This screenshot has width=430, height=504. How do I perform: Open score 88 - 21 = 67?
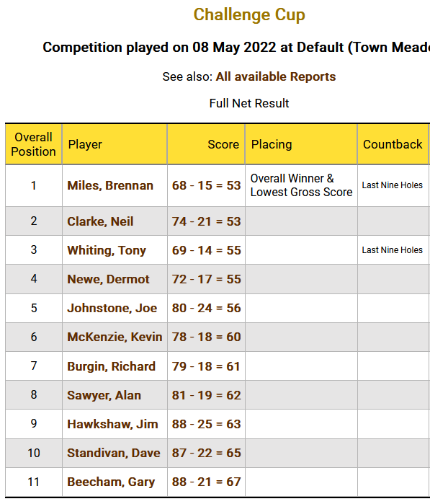click(x=206, y=482)
